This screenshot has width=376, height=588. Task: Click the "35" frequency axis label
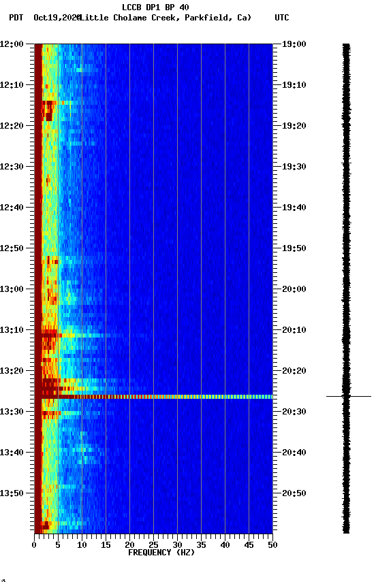(x=201, y=545)
